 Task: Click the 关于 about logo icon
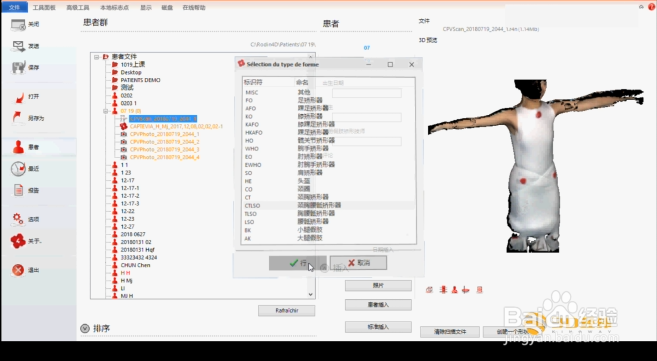[x=18, y=241]
